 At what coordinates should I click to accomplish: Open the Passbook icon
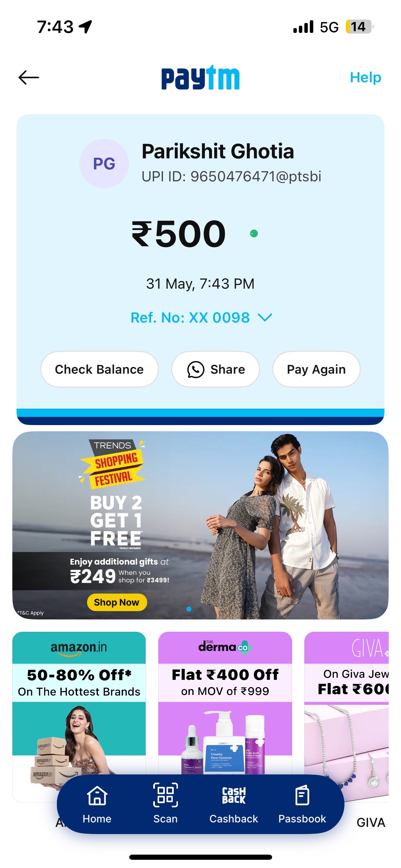(x=302, y=795)
